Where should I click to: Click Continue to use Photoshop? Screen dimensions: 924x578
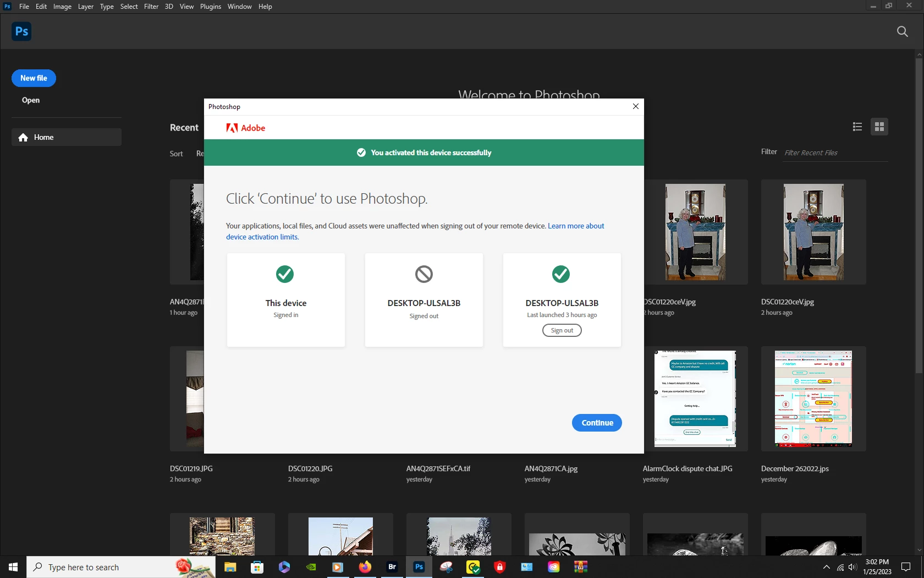coord(597,423)
